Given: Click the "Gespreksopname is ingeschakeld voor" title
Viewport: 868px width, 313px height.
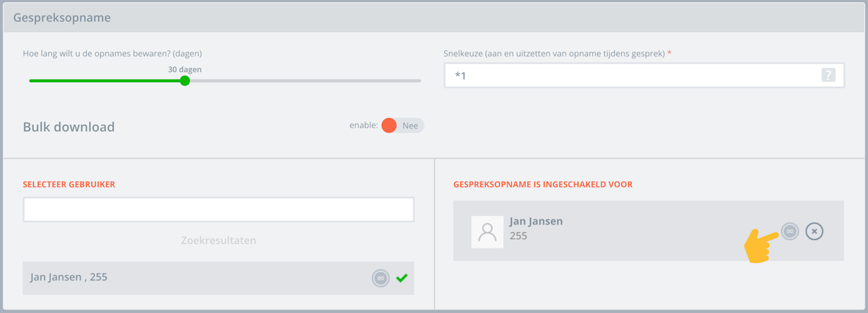Looking at the screenshot, I should pos(542,185).
